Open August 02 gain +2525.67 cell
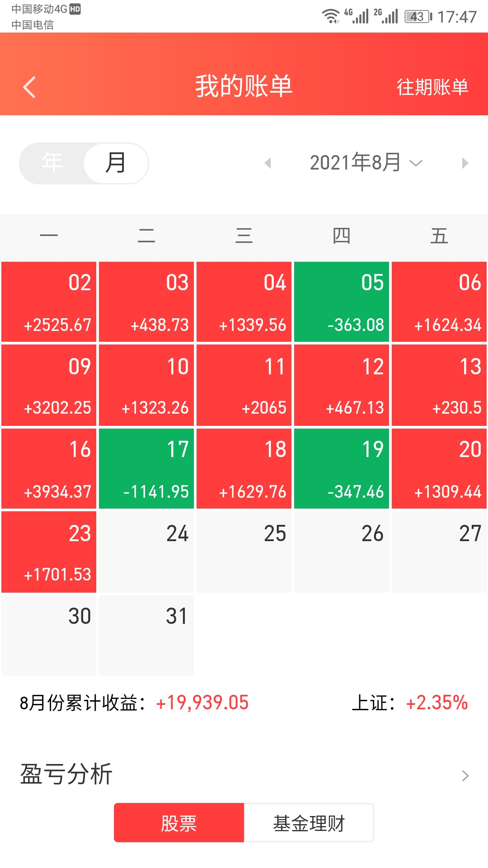488x868 pixels. [49, 302]
